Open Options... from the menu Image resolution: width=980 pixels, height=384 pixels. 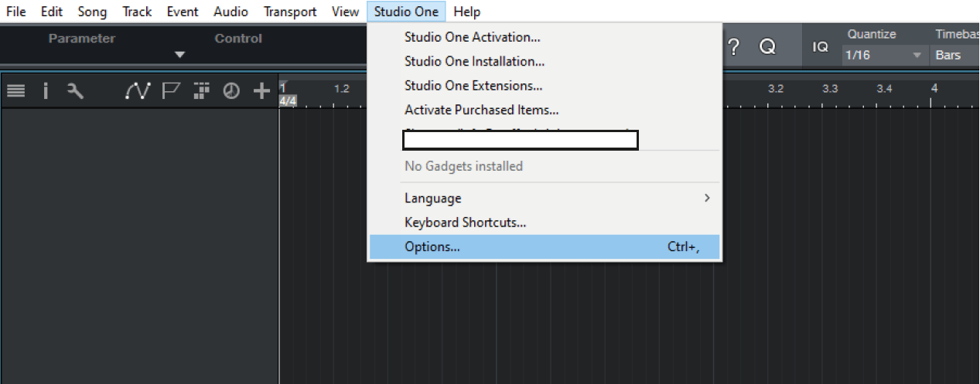(545, 247)
